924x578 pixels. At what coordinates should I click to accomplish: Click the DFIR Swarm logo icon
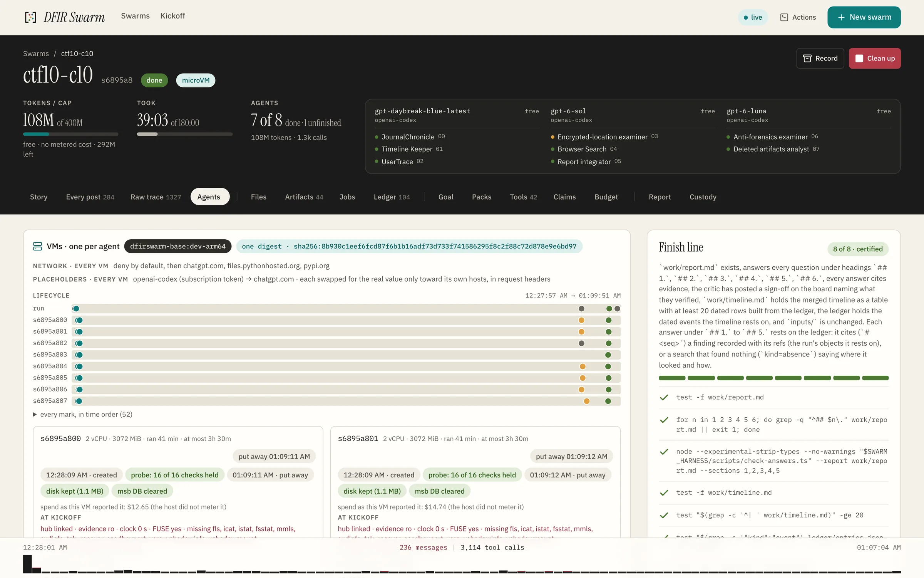tap(30, 17)
